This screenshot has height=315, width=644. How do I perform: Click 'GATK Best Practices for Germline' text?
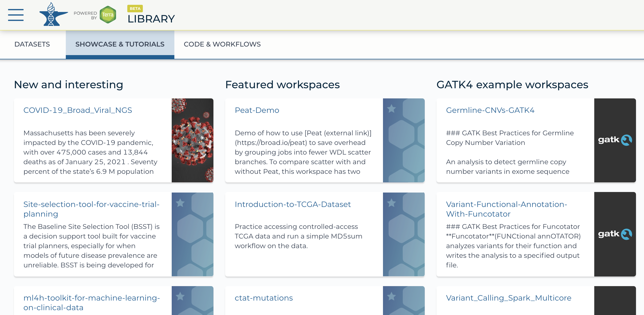pos(510,138)
